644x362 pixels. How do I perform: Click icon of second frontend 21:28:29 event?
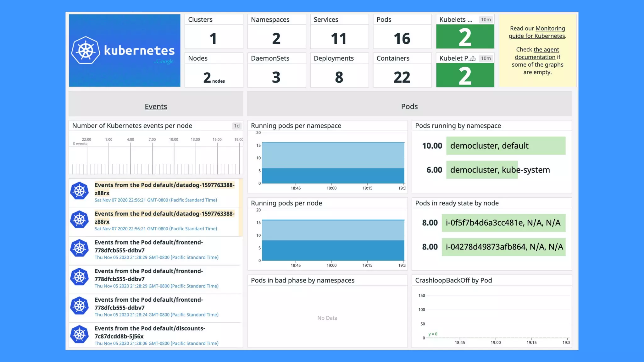click(80, 277)
